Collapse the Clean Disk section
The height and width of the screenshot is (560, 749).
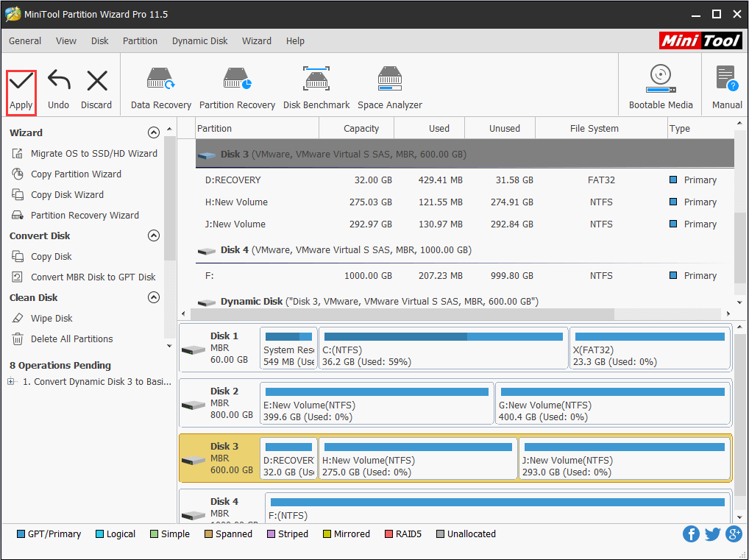point(153,297)
